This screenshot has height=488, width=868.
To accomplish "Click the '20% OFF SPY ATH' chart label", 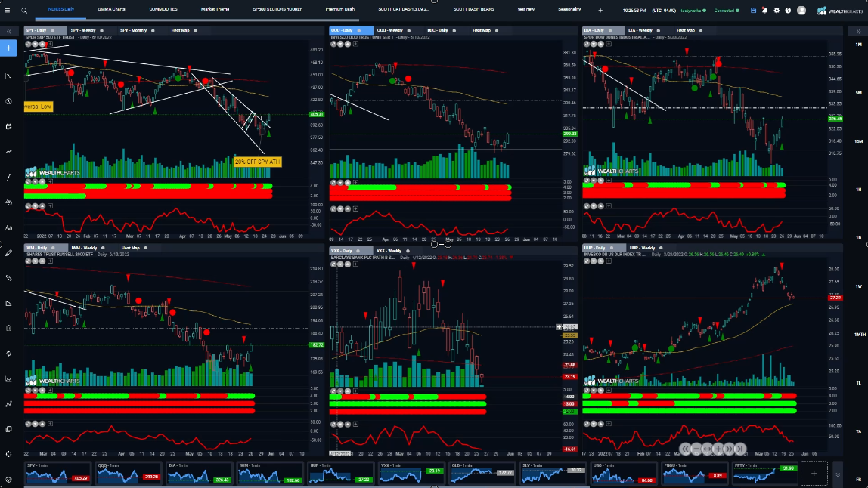I will click(x=257, y=162).
